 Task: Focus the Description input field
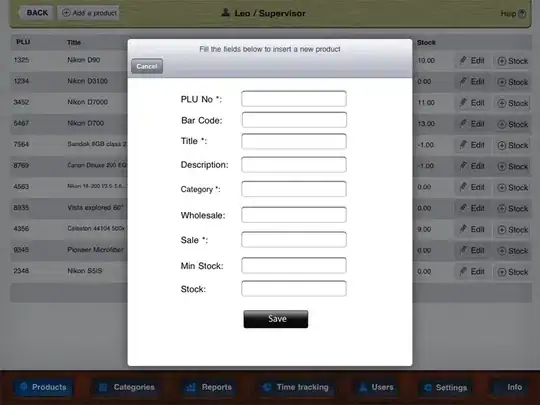tap(294, 165)
